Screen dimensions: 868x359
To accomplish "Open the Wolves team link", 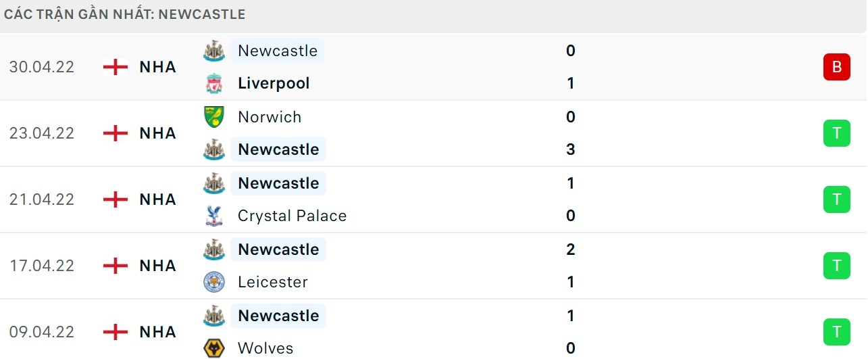I will click(x=265, y=348).
